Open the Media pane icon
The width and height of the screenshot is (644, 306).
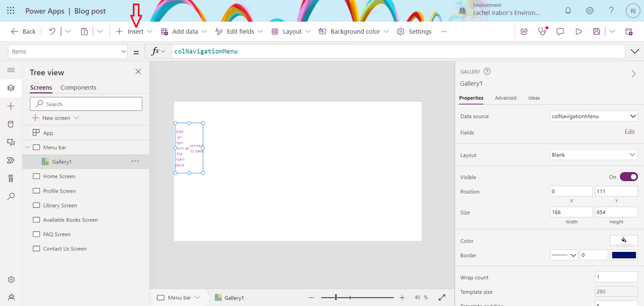[x=11, y=142]
